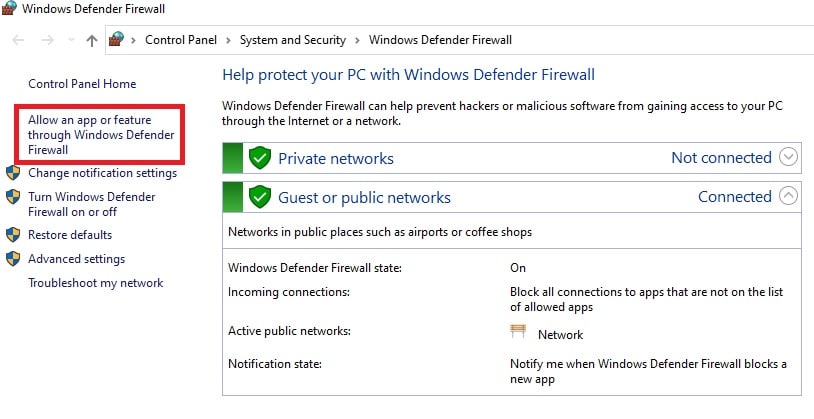This screenshot has width=814, height=419.
Task: Open Allow an app or feature through Firewall
Action: tap(100, 134)
